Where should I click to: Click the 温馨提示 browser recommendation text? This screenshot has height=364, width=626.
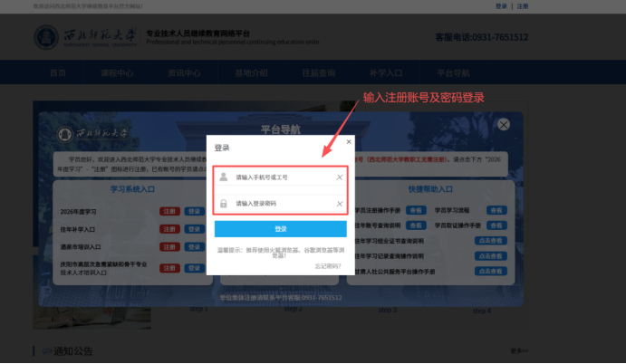(280, 253)
